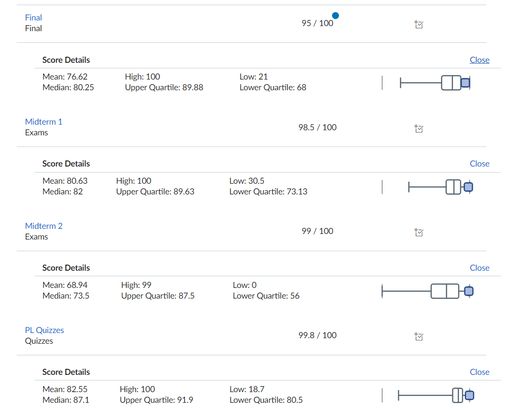This screenshot has width=518, height=420.
Task: Click the what-if score icon for Midterm 1
Action: (419, 129)
